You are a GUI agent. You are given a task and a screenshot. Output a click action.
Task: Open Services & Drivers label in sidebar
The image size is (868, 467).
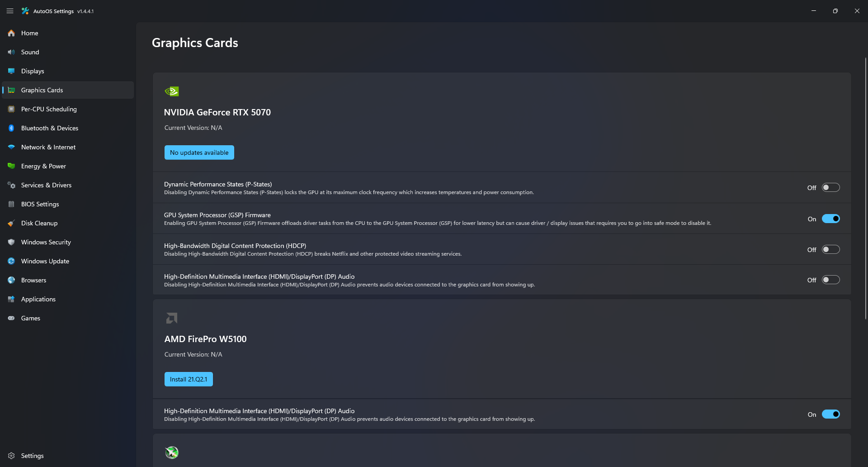46,185
